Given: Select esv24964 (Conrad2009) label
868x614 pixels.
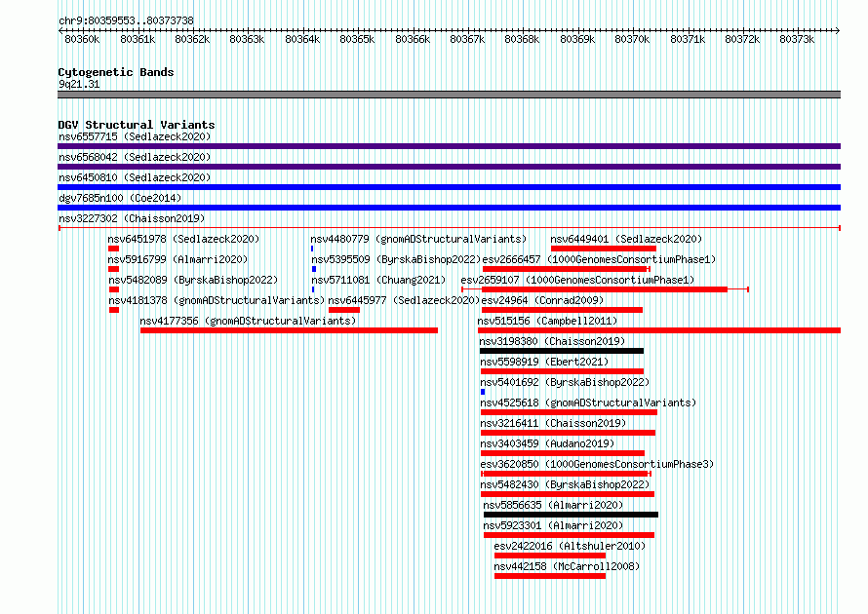Looking at the screenshot, I should (x=542, y=300).
